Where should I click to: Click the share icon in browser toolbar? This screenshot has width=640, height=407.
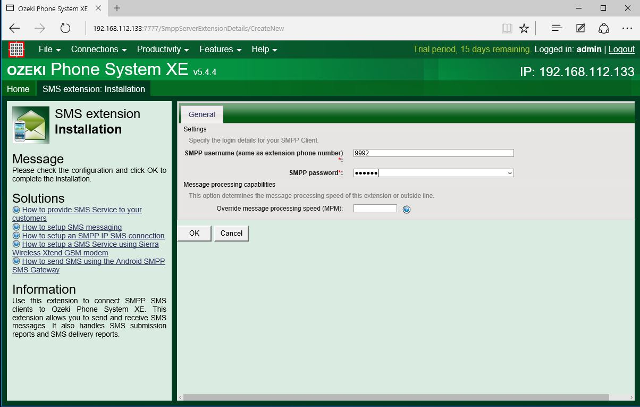click(x=604, y=28)
